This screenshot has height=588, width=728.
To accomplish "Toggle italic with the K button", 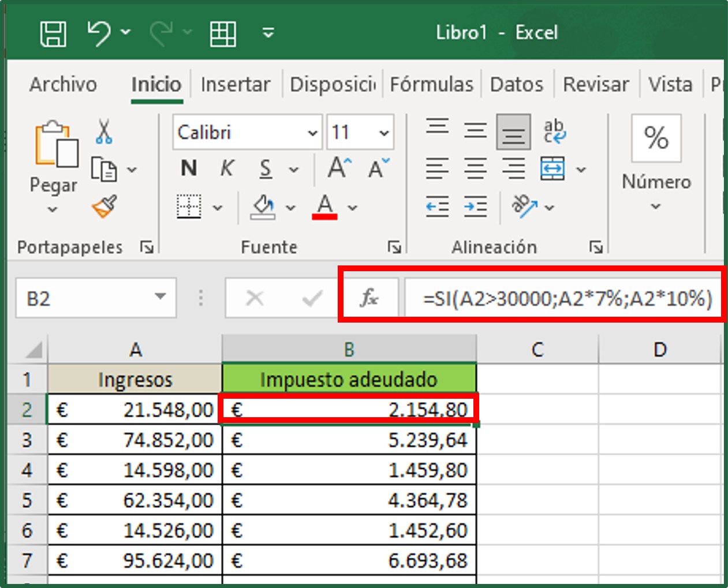I will coord(226,168).
